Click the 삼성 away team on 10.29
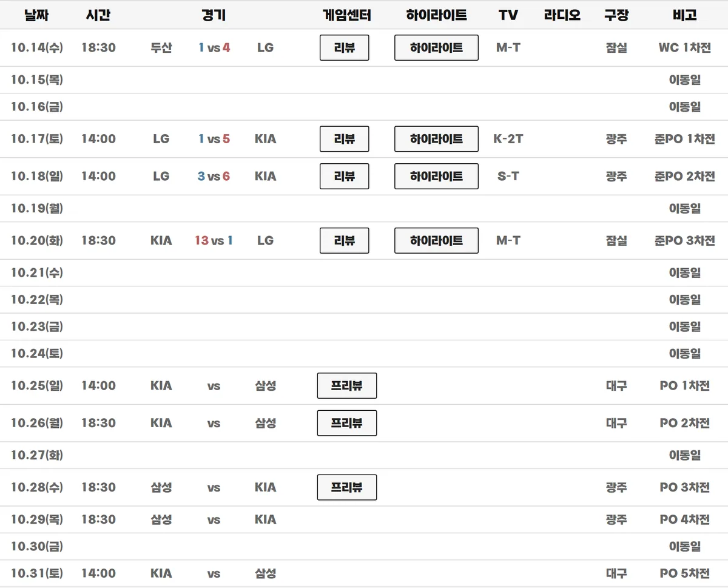 coord(161,520)
